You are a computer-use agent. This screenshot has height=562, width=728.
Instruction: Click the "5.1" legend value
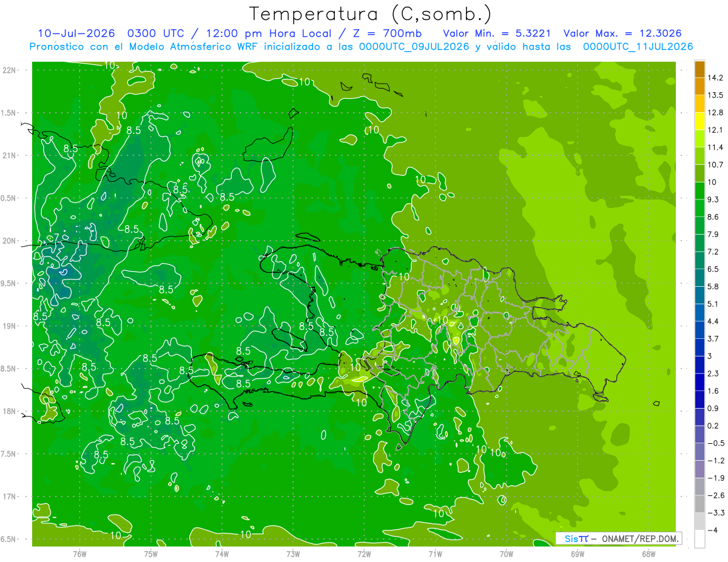click(x=713, y=304)
